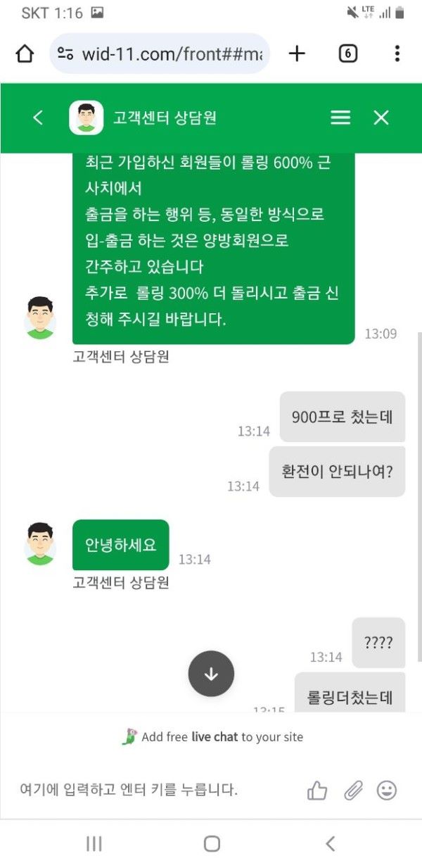Screen dimensions: 422x868
Task: Focus the message input field
Action: click(x=141, y=790)
